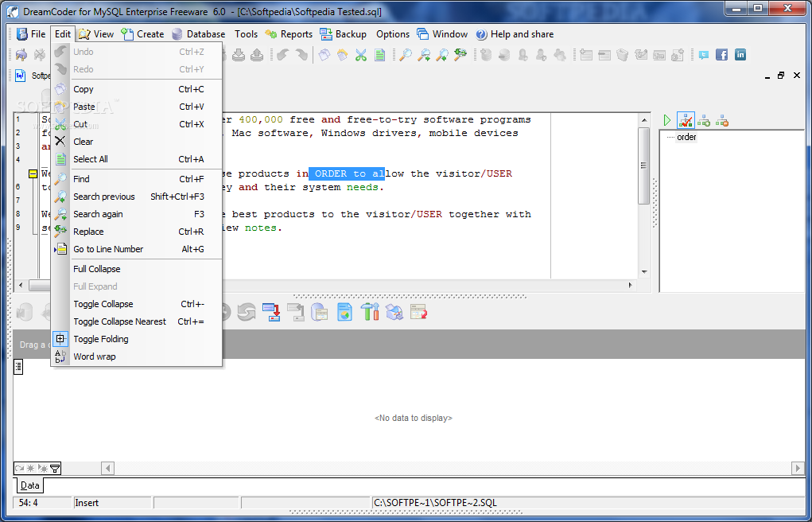Open the Help and share menu
The height and width of the screenshot is (522, 812).
tap(515, 34)
